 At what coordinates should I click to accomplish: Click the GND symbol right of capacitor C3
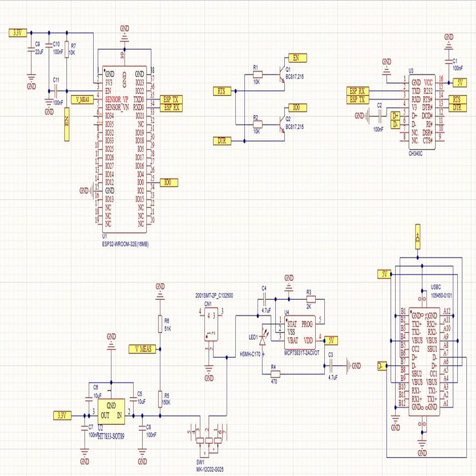[353, 366]
